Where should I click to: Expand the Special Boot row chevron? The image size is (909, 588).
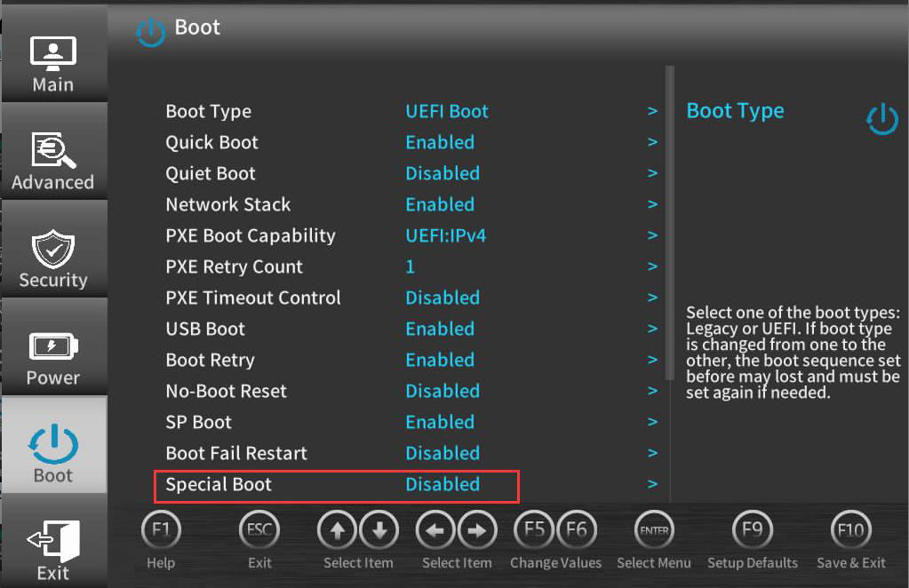(652, 484)
